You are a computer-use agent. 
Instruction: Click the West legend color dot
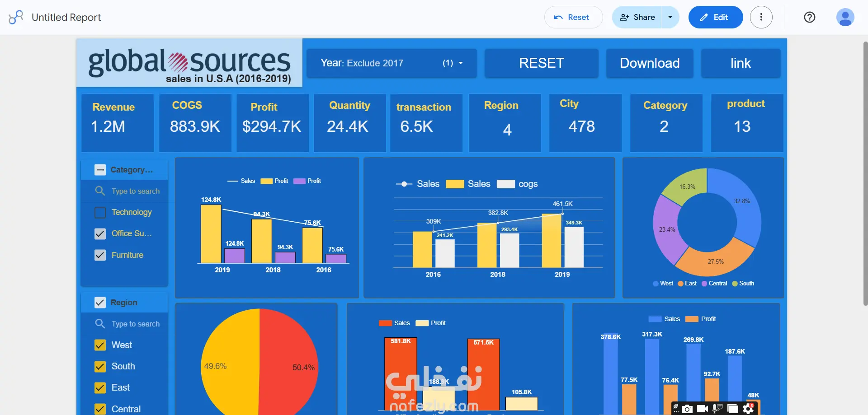(x=656, y=284)
